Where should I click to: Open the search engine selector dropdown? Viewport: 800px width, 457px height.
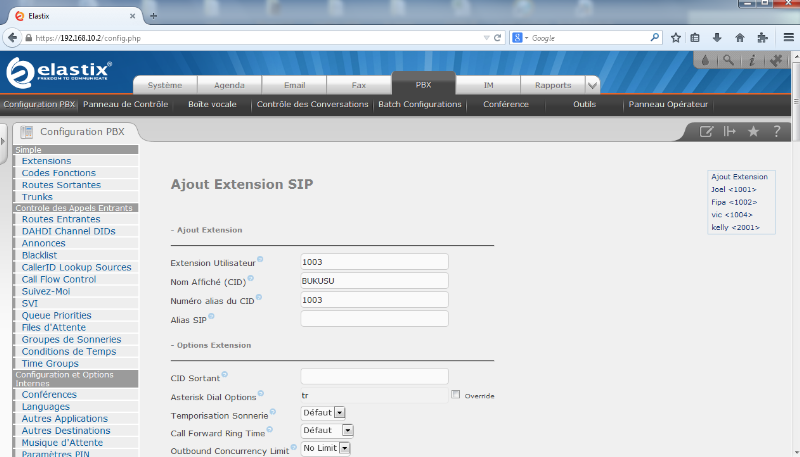(520, 38)
